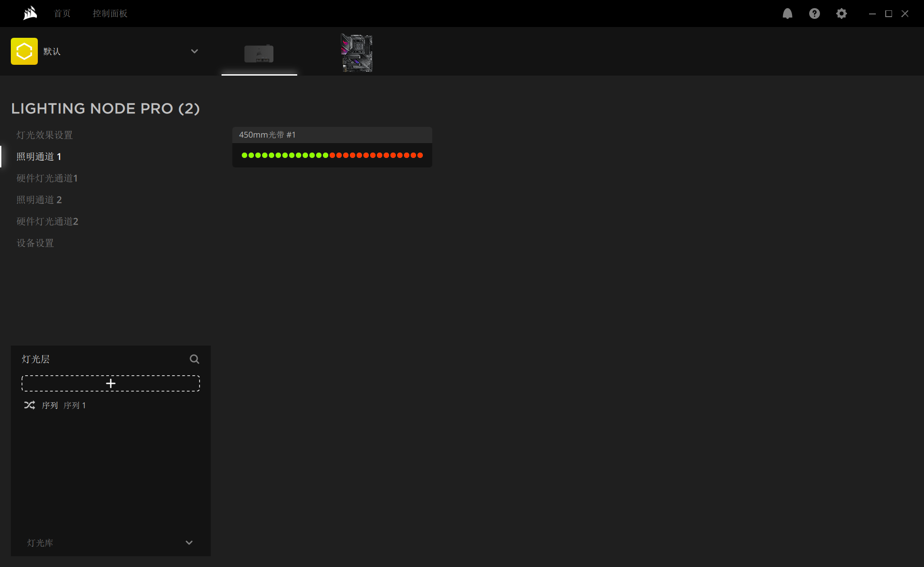924x567 pixels.
Task: Click the Corsair sails logo icon
Action: pos(30,13)
